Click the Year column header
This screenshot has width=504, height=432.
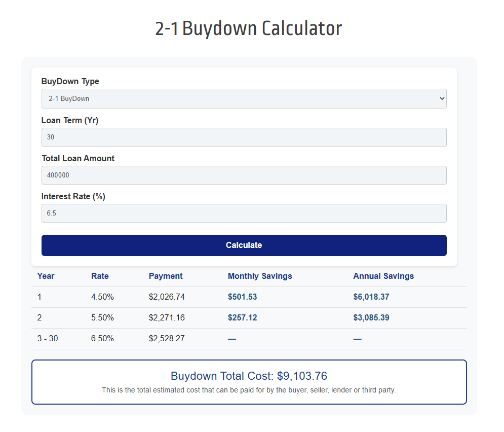tap(46, 276)
